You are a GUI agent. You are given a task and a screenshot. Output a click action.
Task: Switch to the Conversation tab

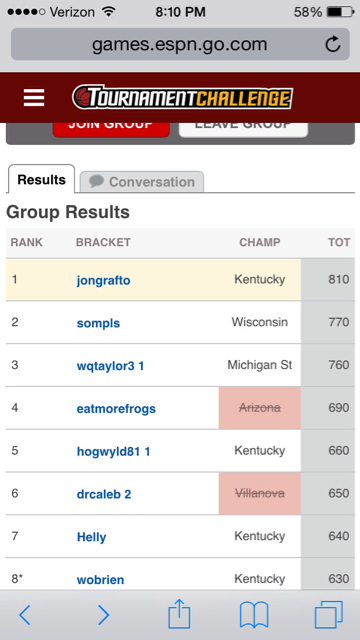(142, 182)
